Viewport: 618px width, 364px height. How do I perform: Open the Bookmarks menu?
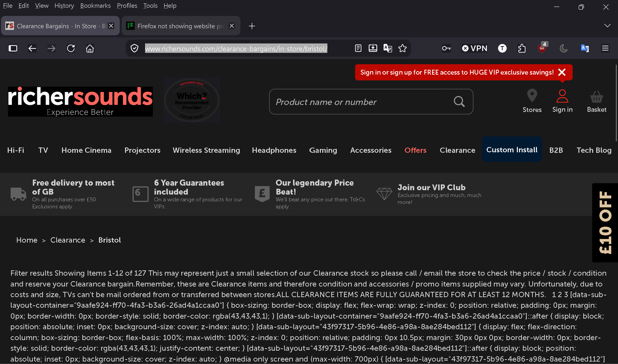coord(95,6)
